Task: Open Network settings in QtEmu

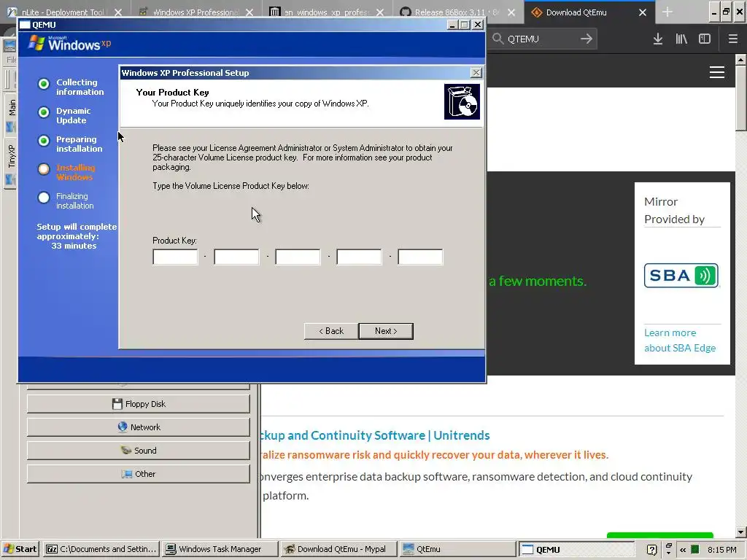Action: pos(138,427)
